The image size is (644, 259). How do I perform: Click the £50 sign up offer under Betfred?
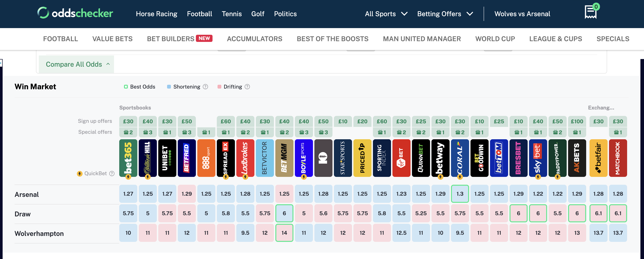[x=187, y=121]
